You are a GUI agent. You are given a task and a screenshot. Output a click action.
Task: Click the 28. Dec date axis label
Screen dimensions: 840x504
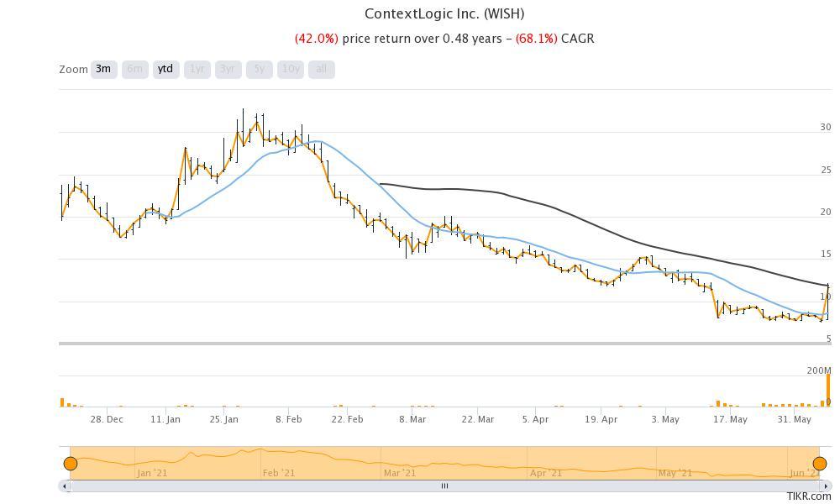(x=107, y=419)
